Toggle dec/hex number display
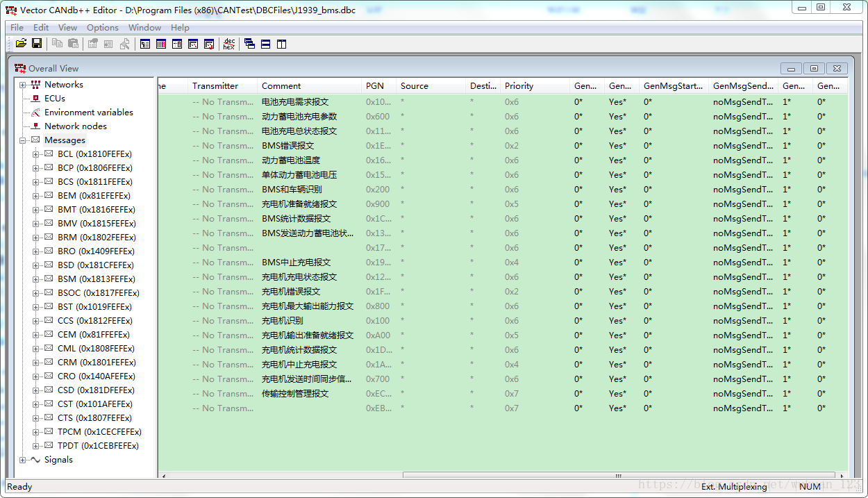The height and width of the screenshot is (498, 868). coord(228,44)
